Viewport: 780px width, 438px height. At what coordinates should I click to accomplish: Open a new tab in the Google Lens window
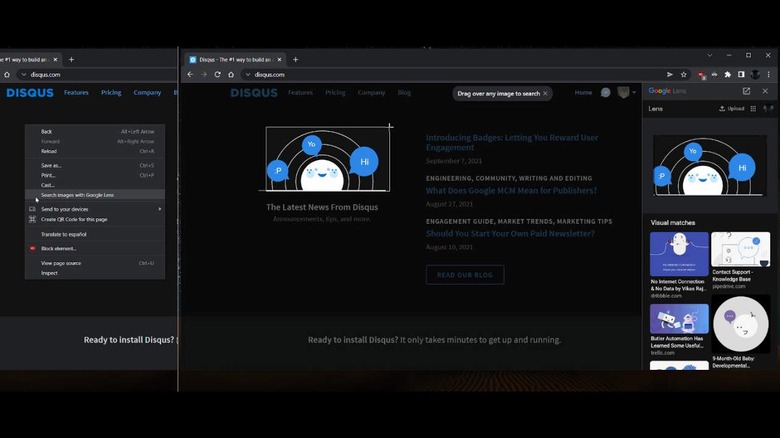click(x=295, y=59)
